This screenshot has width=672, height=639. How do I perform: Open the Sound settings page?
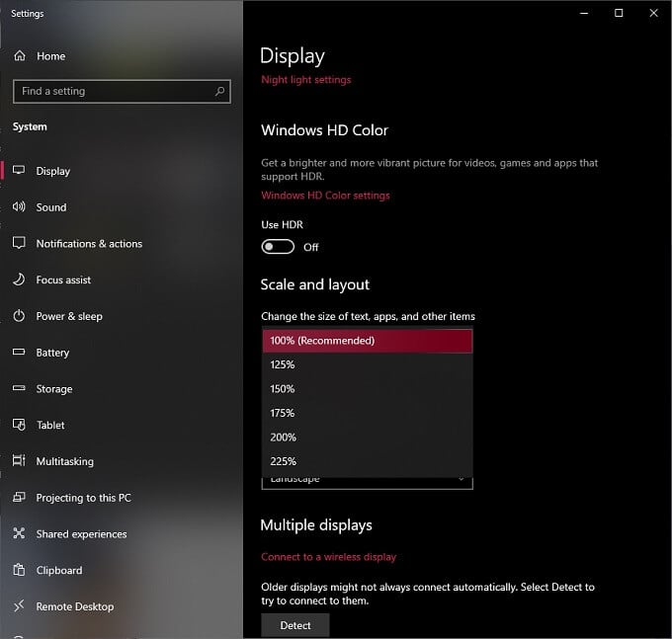coord(51,207)
